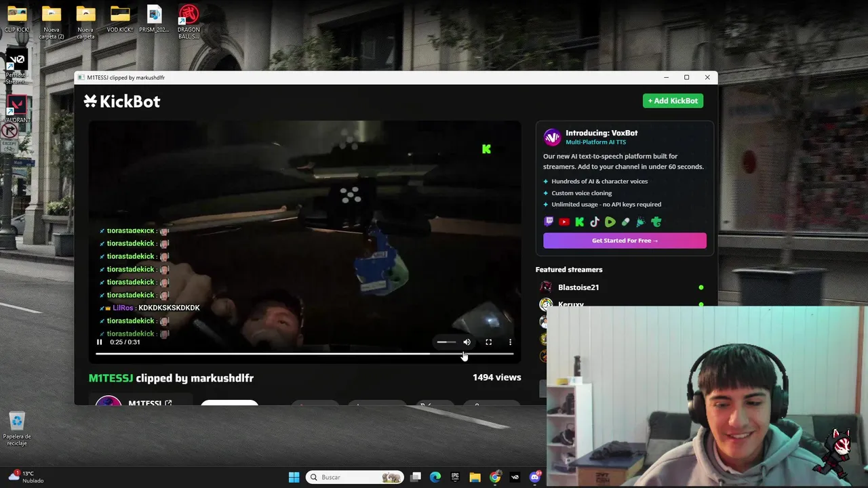
Task: Click the Add KickBot button
Action: pos(673,101)
